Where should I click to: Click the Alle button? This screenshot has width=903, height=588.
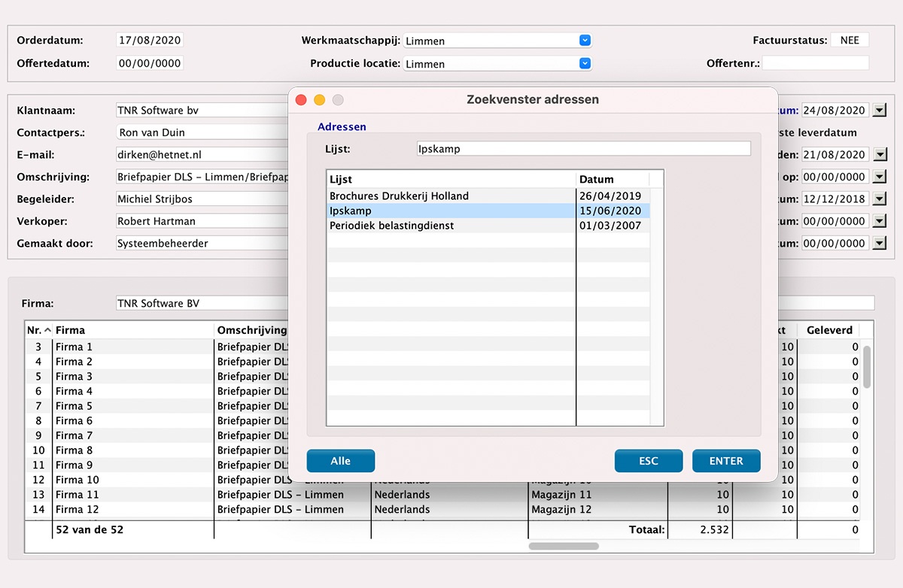[341, 461]
